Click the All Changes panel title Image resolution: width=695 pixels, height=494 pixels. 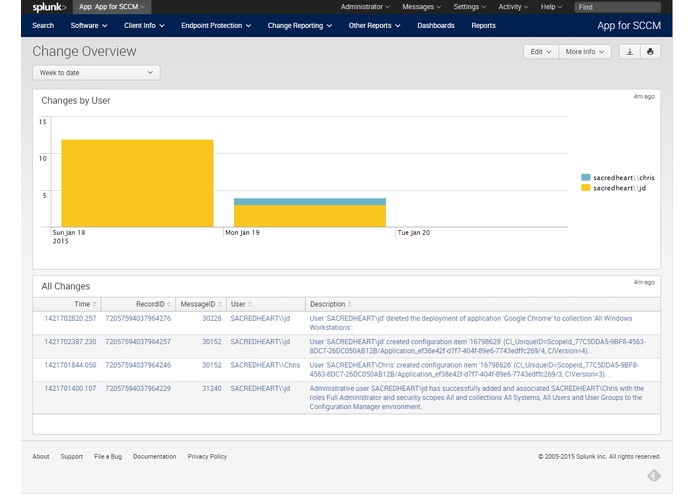66,286
